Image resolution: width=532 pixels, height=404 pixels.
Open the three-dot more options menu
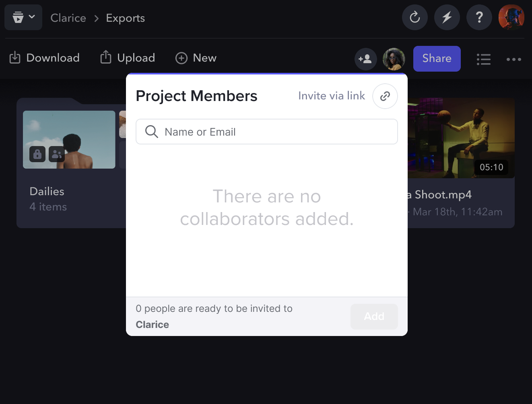tap(513, 59)
